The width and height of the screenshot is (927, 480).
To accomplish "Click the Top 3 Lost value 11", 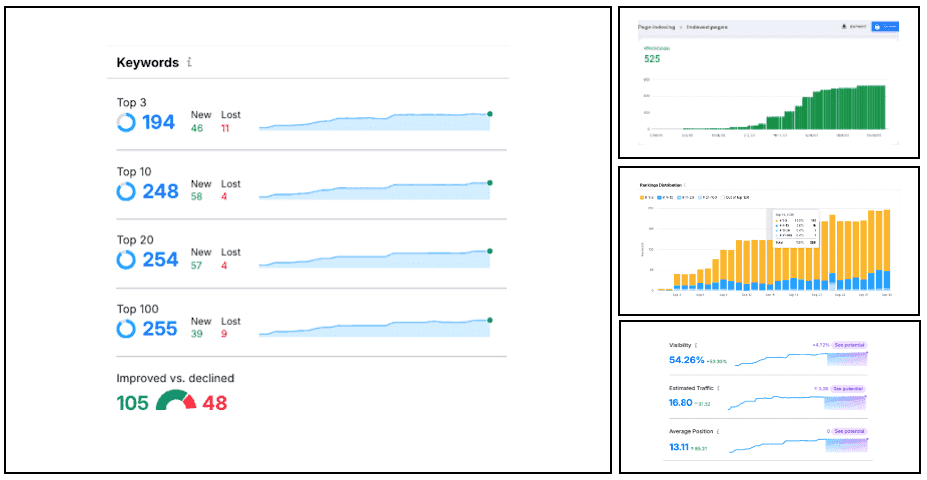I will coord(225,128).
